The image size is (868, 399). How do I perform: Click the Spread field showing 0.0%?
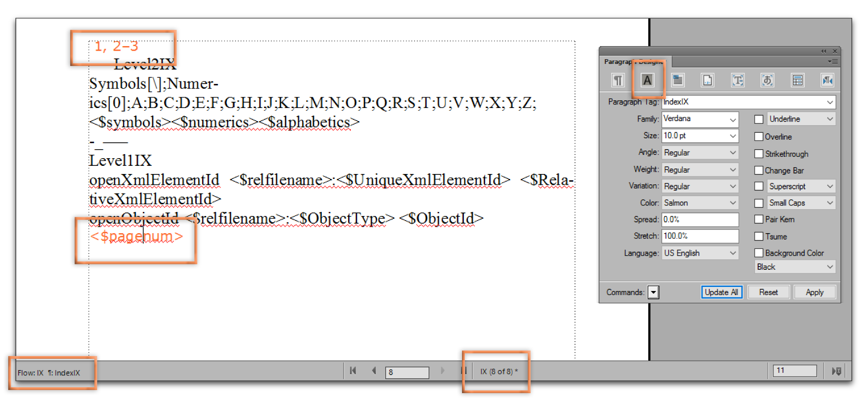[x=700, y=220]
